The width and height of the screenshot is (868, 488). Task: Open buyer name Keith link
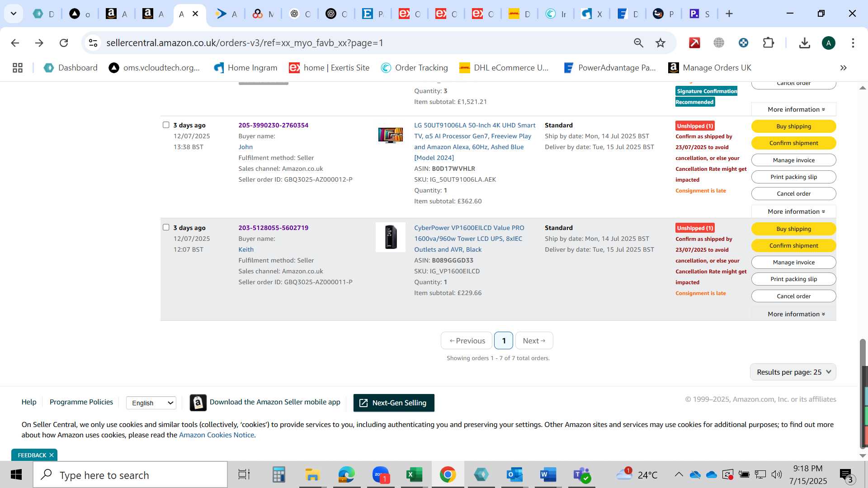click(x=246, y=249)
